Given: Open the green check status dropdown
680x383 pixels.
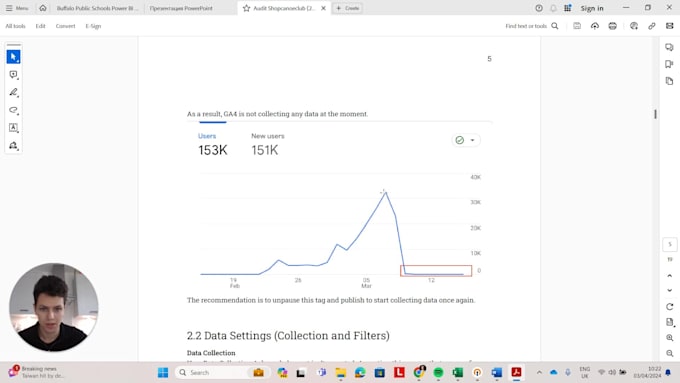Looking at the screenshot, I should (466, 140).
